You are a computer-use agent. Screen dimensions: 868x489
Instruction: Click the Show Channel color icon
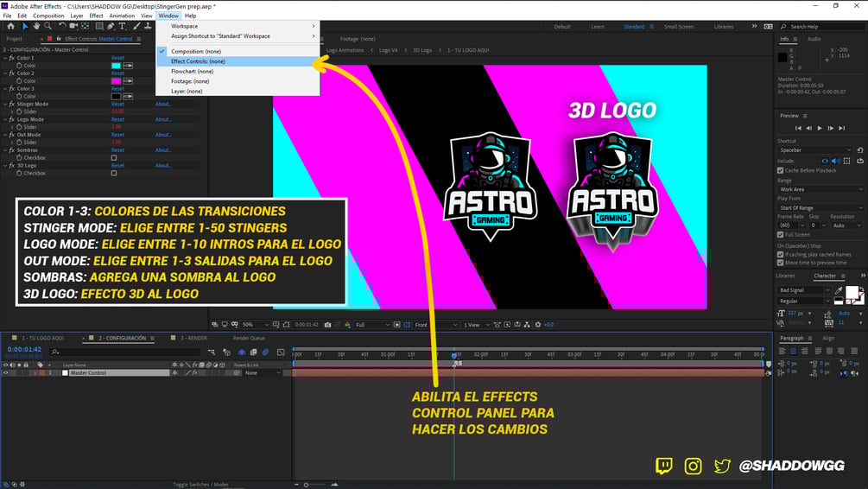(x=348, y=325)
